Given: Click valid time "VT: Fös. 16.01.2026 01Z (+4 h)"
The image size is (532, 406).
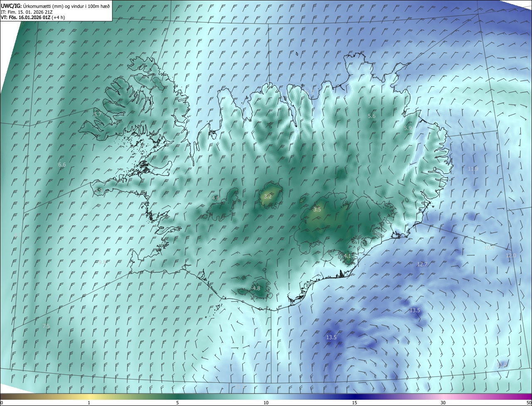Looking at the screenshot, I should (32, 17).
